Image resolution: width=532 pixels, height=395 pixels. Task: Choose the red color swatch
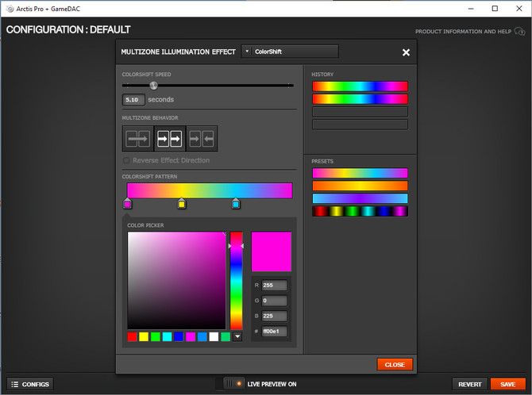[132, 336]
